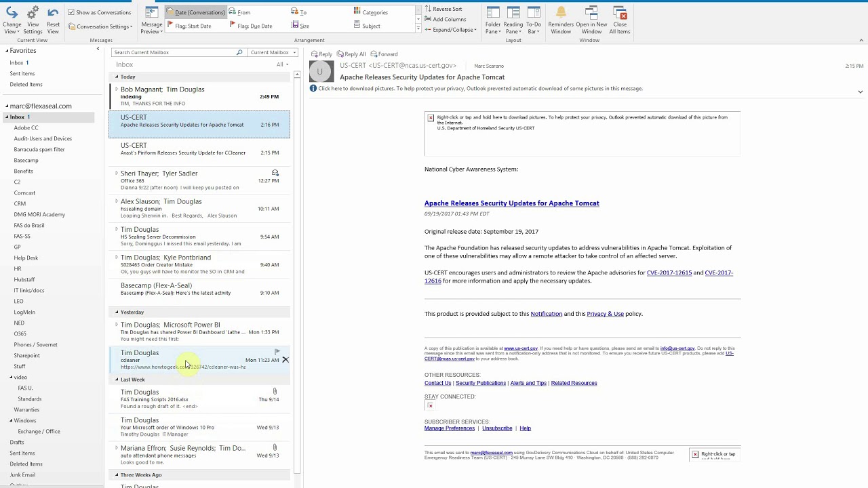Expand the message header chevron

coord(860,91)
